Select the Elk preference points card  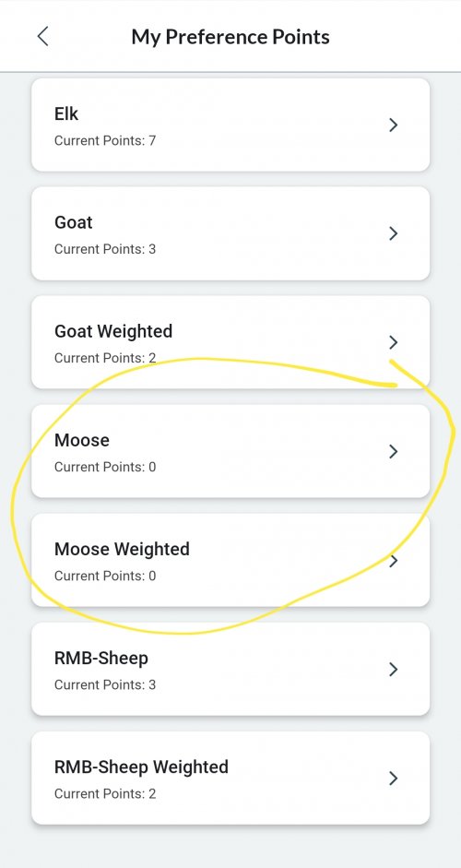point(230,125)
